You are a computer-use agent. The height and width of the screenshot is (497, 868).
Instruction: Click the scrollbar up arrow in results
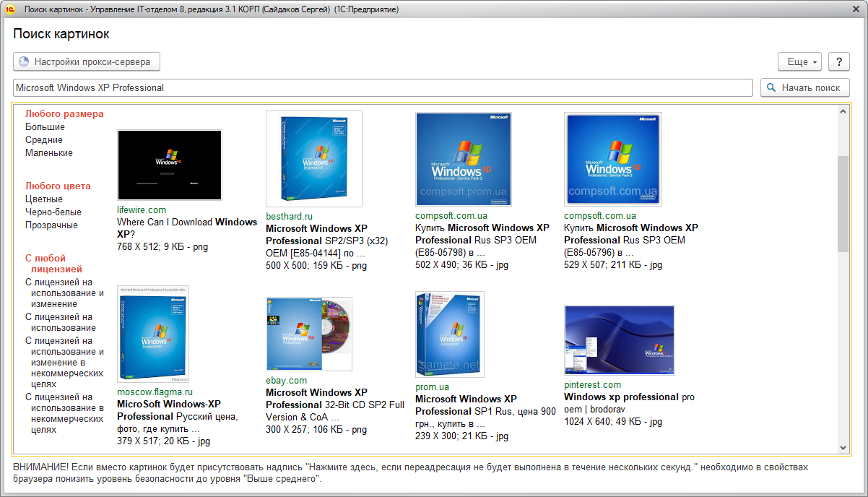843,111
